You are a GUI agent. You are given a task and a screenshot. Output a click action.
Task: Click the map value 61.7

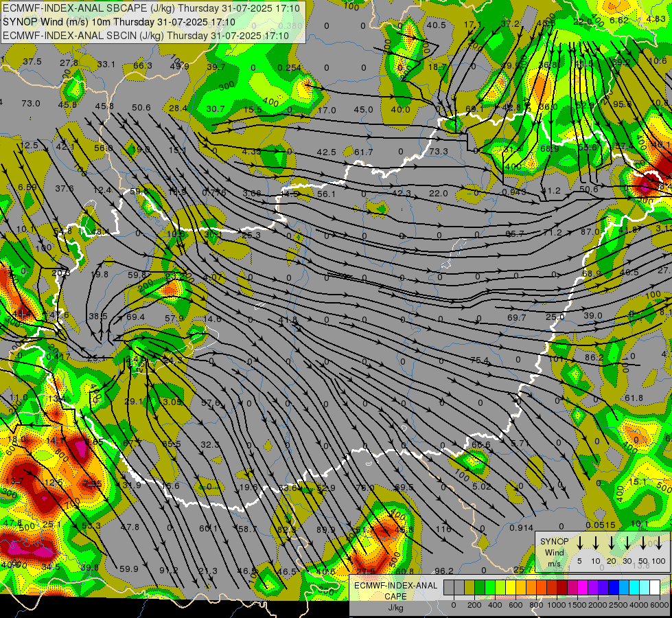click(x=363, y=152)
